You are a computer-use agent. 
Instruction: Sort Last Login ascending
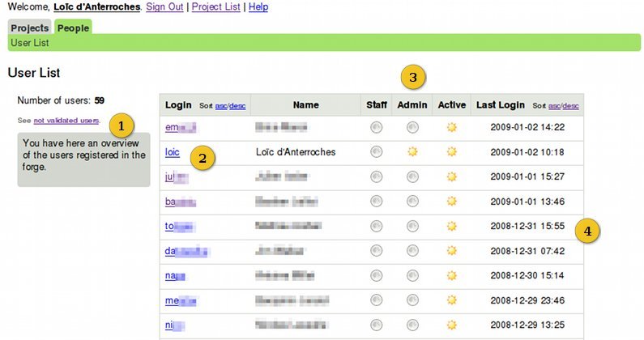coord(554,106)
